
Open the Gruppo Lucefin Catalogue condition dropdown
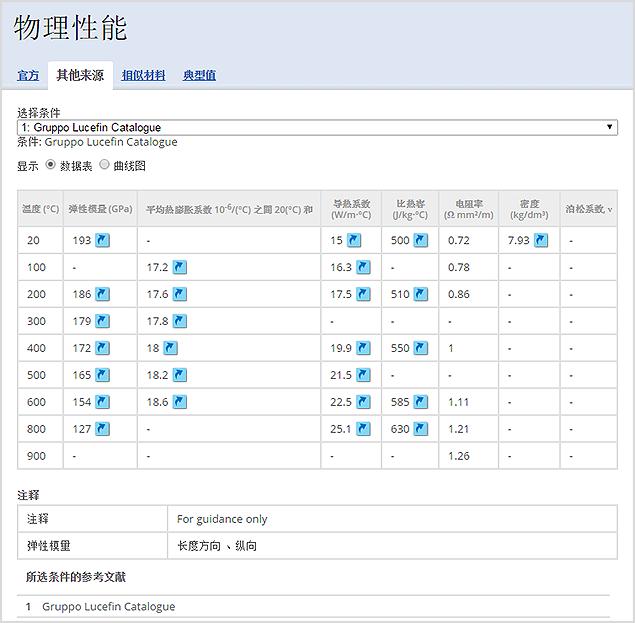(x=317, y=127)
